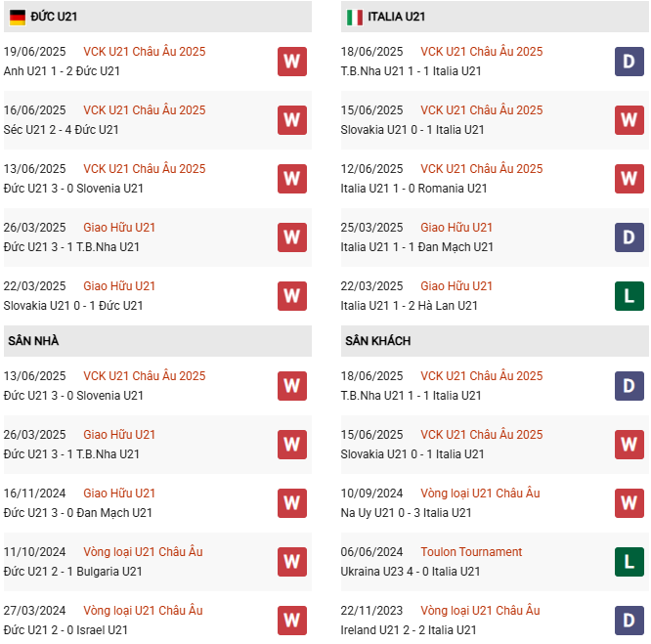Screen dimensions: 651x644
Task: Click the W badge for Anh U21 1-2 Đức U21
Action: coord(292,62)
